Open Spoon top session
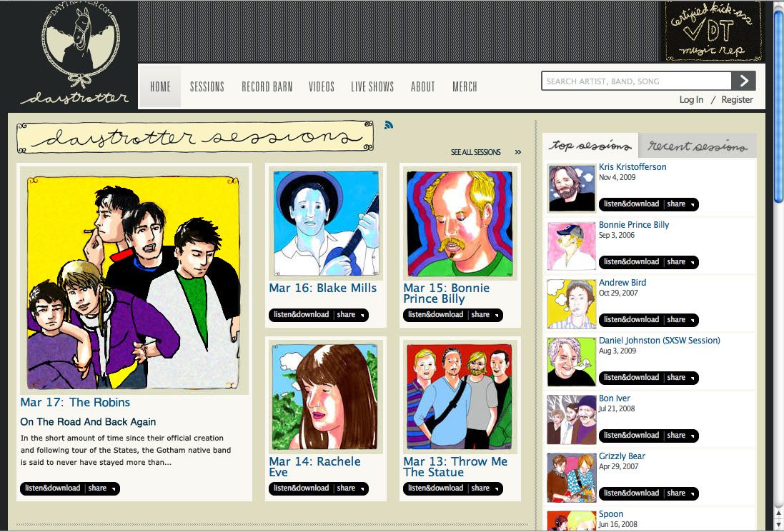784x532 pixels. (611, 514)
